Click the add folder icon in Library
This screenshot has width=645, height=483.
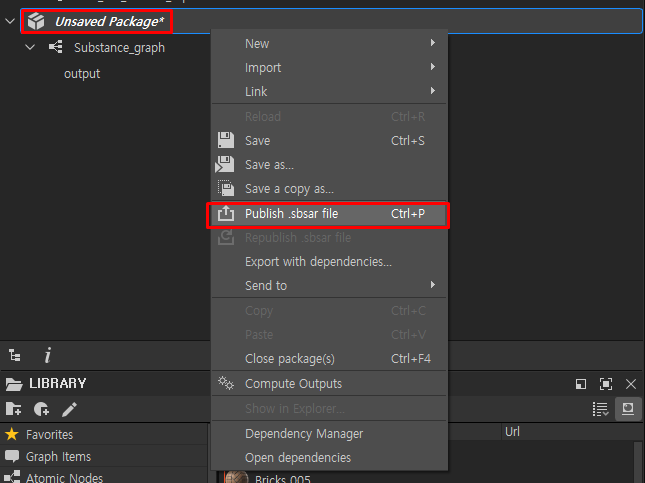[13, 409]
